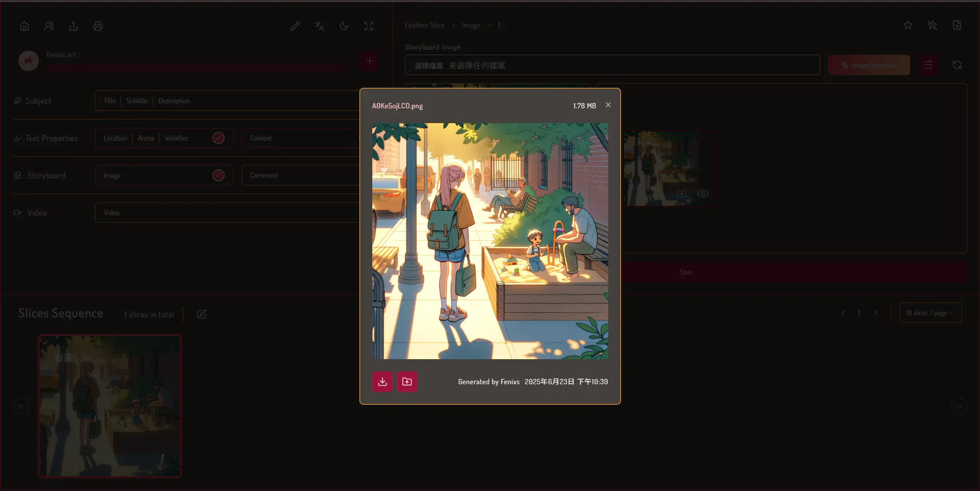Select page 1 in pagination
The image size is (980, 491).
pyautogui.click(x=859, y=313)
